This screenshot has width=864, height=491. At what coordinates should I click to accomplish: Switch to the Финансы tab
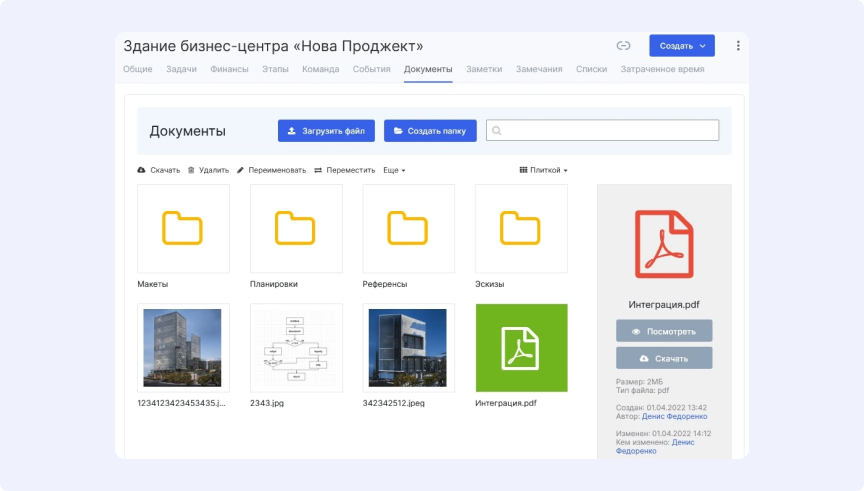pos(229,69)
